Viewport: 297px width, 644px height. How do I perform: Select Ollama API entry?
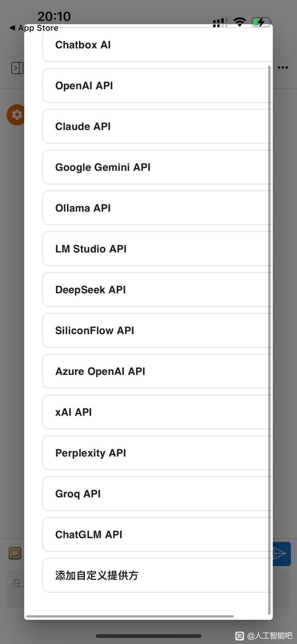(157, 208)
